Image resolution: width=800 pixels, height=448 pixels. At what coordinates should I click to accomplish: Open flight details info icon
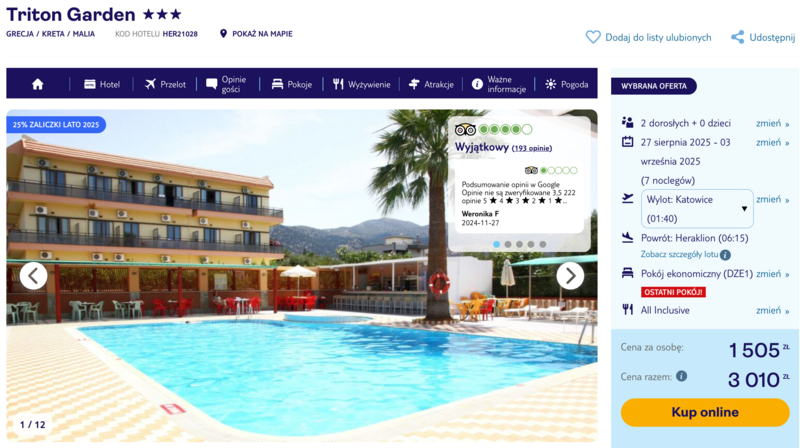(725, 255)
